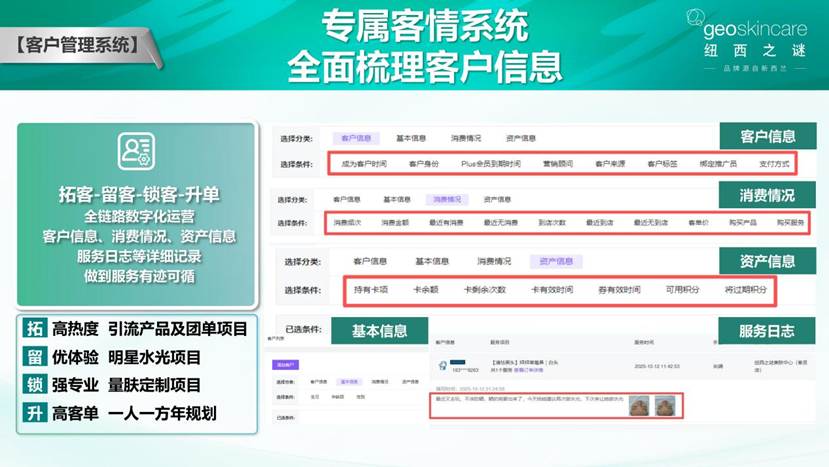
Task: Click the text 明星水光项目
Action: 154,358
